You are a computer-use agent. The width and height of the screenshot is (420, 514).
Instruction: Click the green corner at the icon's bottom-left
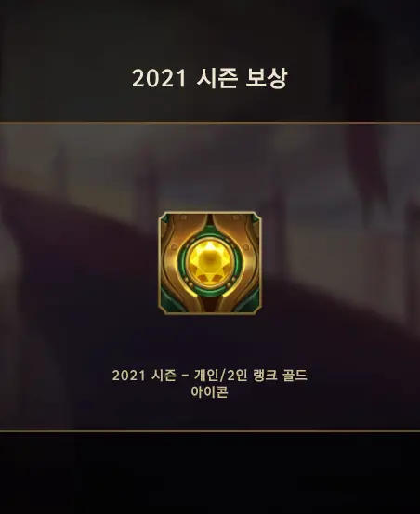pyautogui.click(x=168, y=304)
